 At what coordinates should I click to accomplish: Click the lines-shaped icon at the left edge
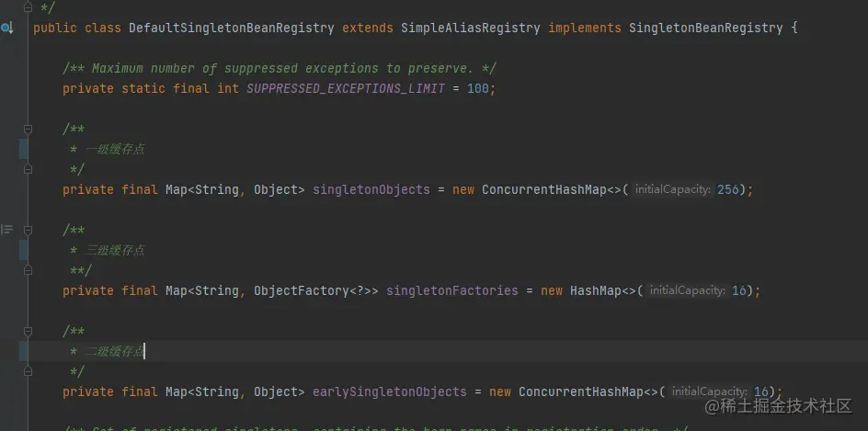[x=6, y=229]
